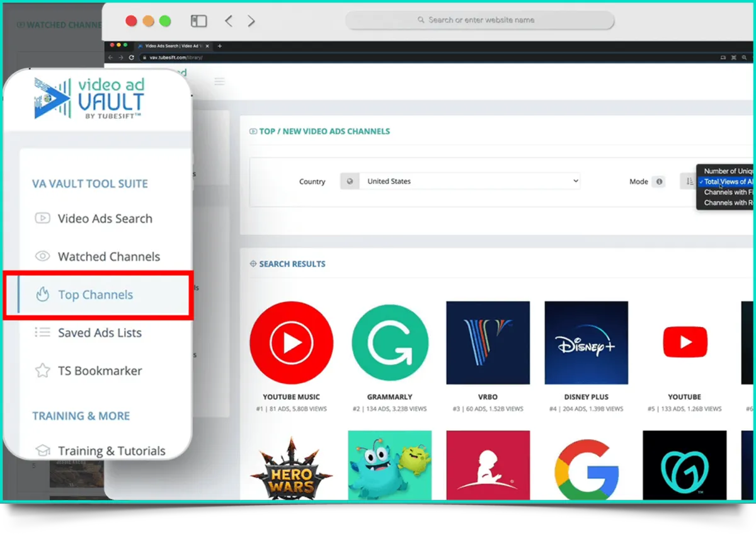Image resolution: width=756 pixels, height=548 pixels.
Task: Click the globe icon beside Country
Action: (x=350, y=181)
